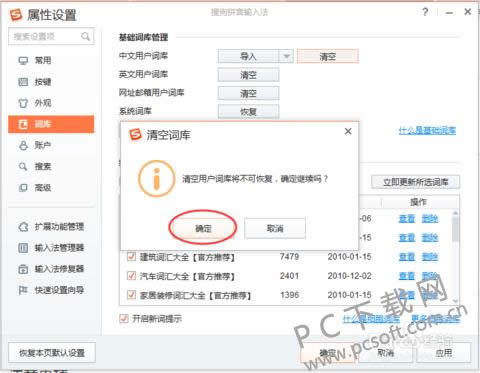Image resolution: width=480 pixels, height=373 pixels.
Task: Click the 输入法管理器 icon
Action: (23, 248)
